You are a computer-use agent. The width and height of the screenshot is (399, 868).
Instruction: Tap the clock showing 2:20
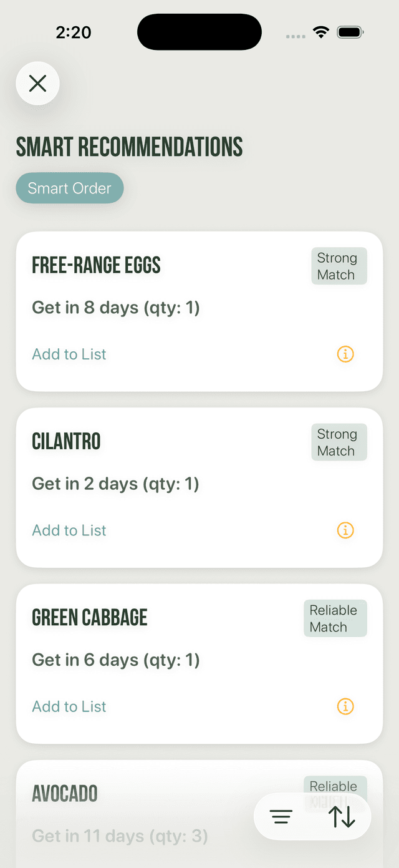(x=73, y=31)
